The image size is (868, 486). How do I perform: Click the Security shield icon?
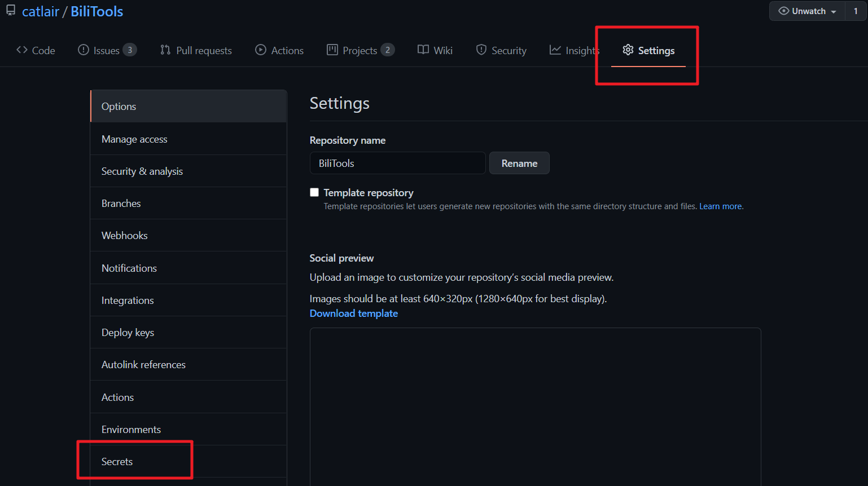(481, 50)
